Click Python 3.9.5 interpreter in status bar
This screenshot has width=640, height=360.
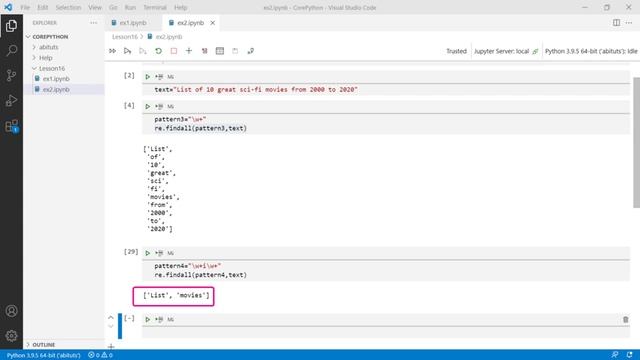(x=43, y=355)
